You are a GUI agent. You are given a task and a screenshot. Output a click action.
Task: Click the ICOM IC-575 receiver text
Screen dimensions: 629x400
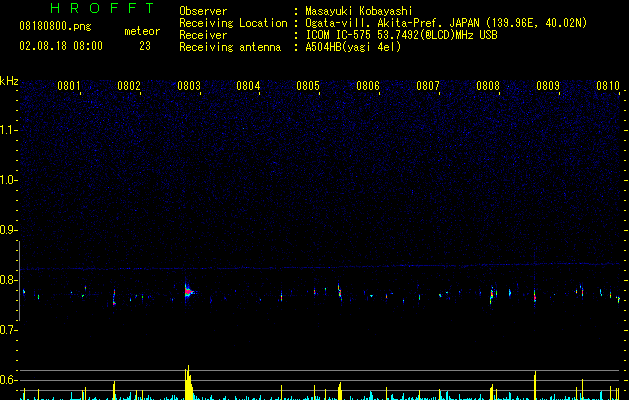click(401, 35)
